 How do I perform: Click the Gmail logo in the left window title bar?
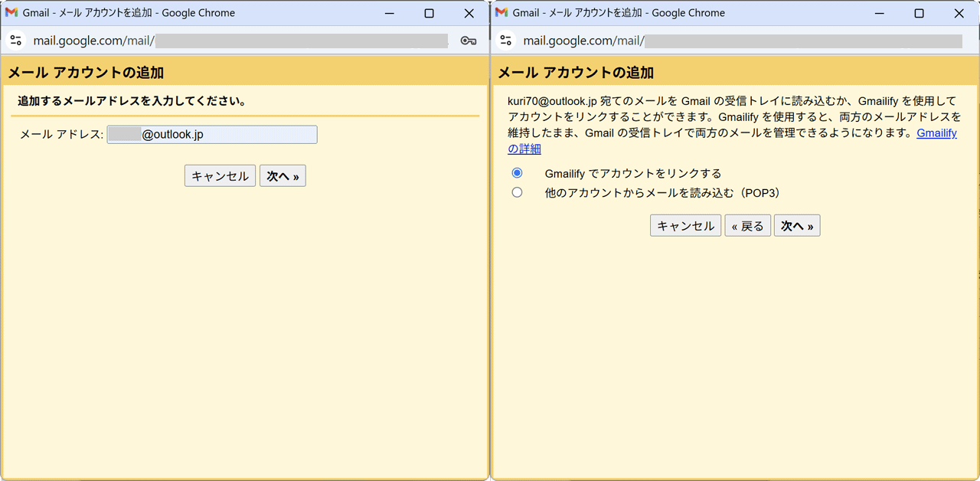(11, 13)
